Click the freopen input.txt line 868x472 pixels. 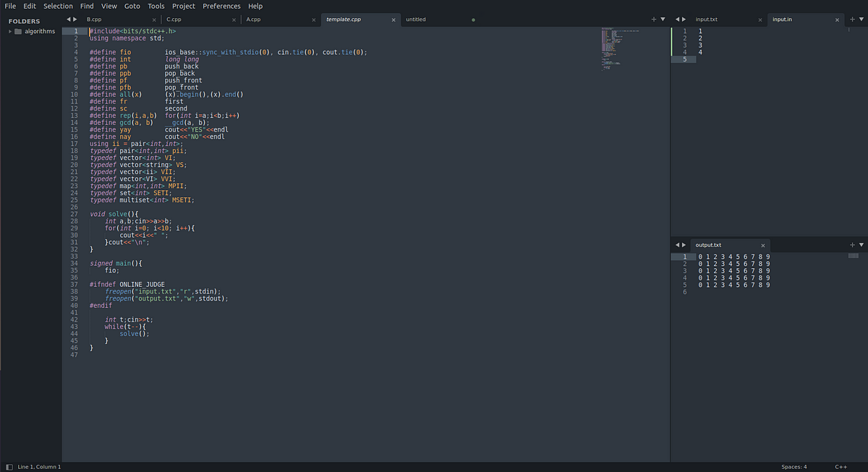pyautogui.click(x=162, y=291)
